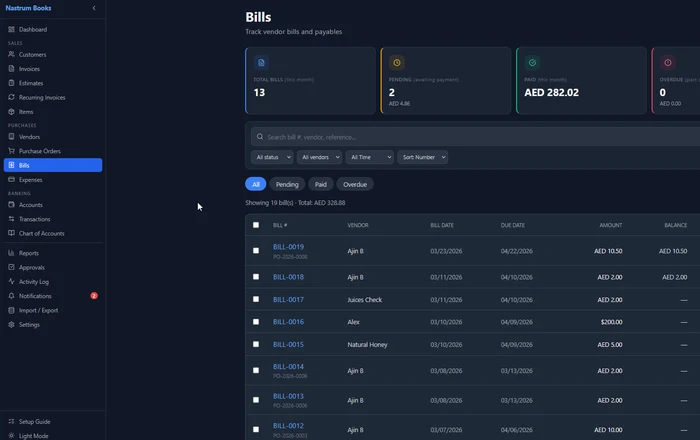
Task: Select the Overdue filter tab
Action: [x=355, y=184]
